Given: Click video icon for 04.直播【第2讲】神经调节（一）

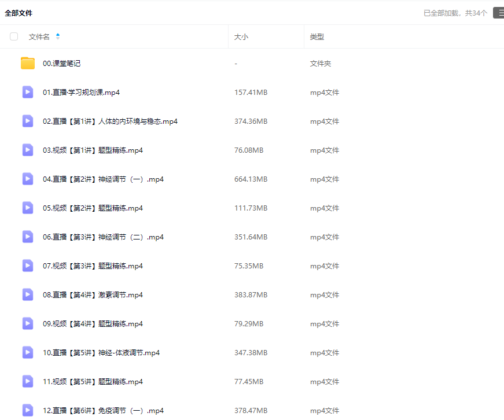Looking at the screenshot, I should pos(28,179).
